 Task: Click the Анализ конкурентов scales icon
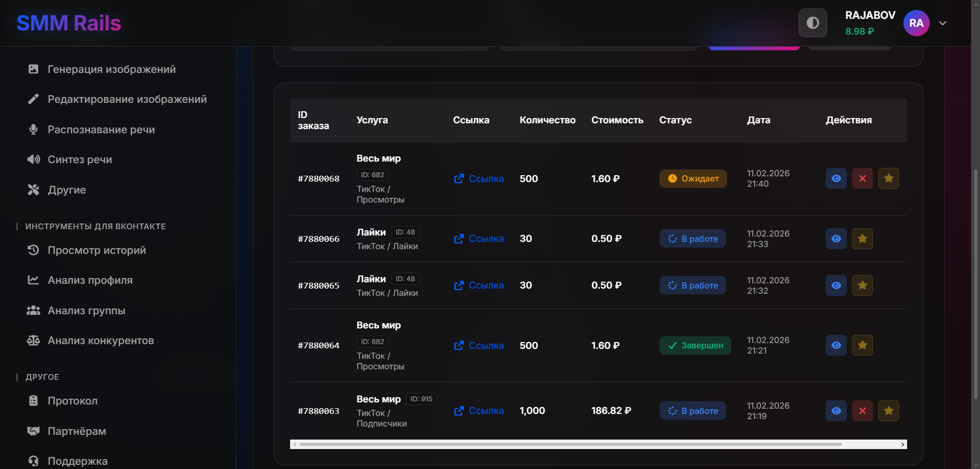click(34, 340)
